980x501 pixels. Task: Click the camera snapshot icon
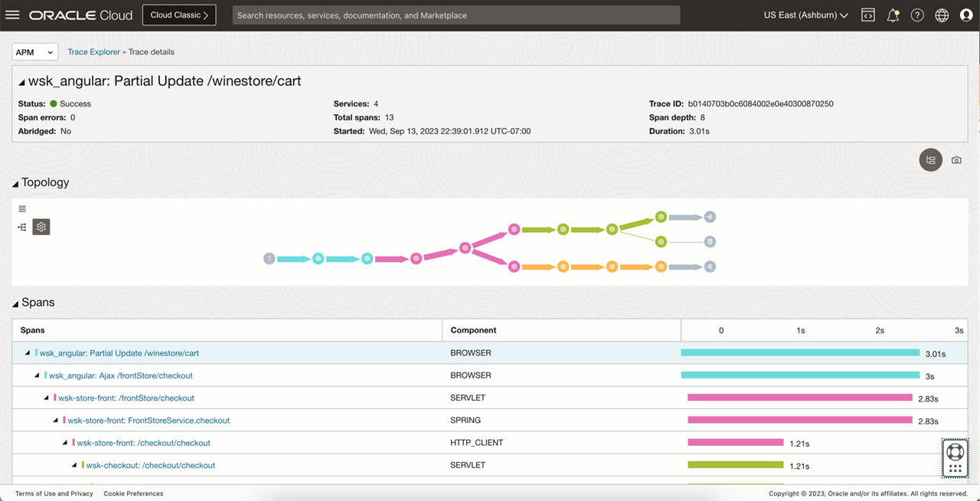pyautogui.click(x=956, y=160)
